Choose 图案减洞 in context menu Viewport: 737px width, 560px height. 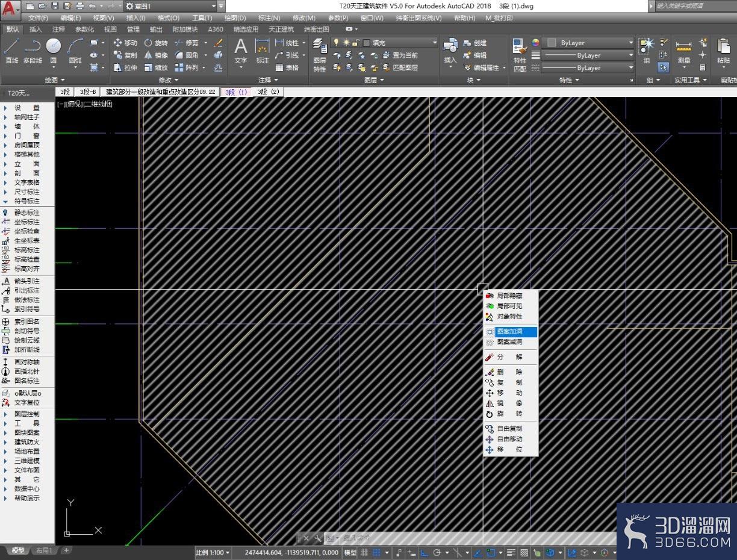point(511,342)
